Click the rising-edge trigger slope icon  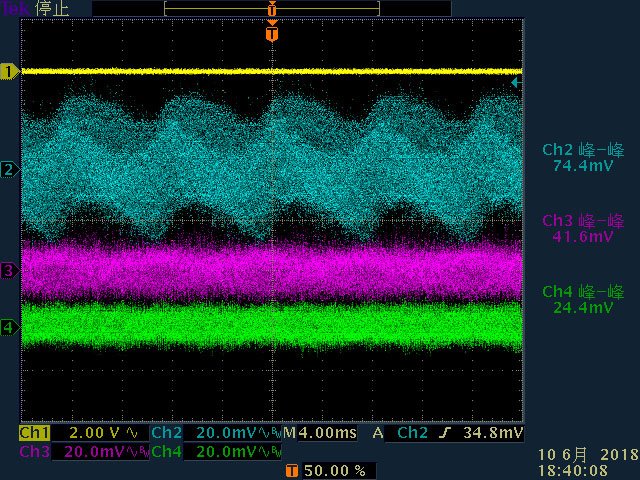445,433
